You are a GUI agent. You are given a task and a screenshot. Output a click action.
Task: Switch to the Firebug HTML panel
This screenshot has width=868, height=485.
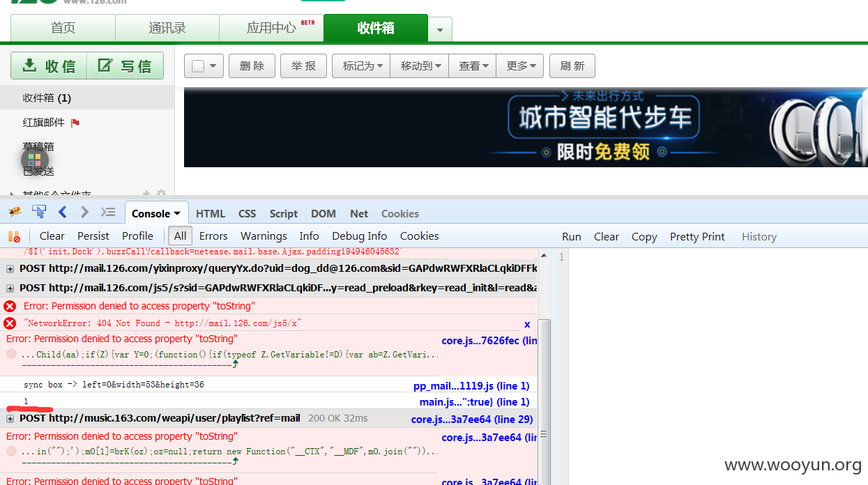(x=211, y=214)
